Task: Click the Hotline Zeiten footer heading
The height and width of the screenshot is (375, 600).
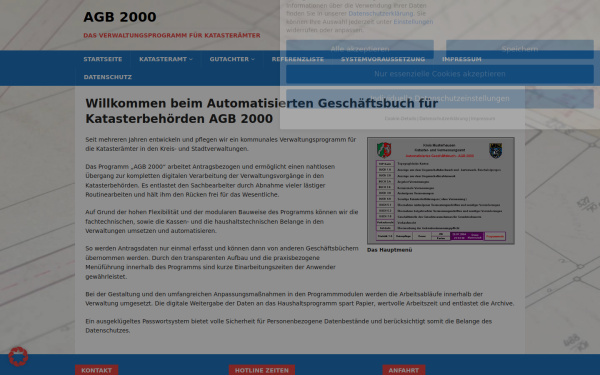Action: click(262, 370)
